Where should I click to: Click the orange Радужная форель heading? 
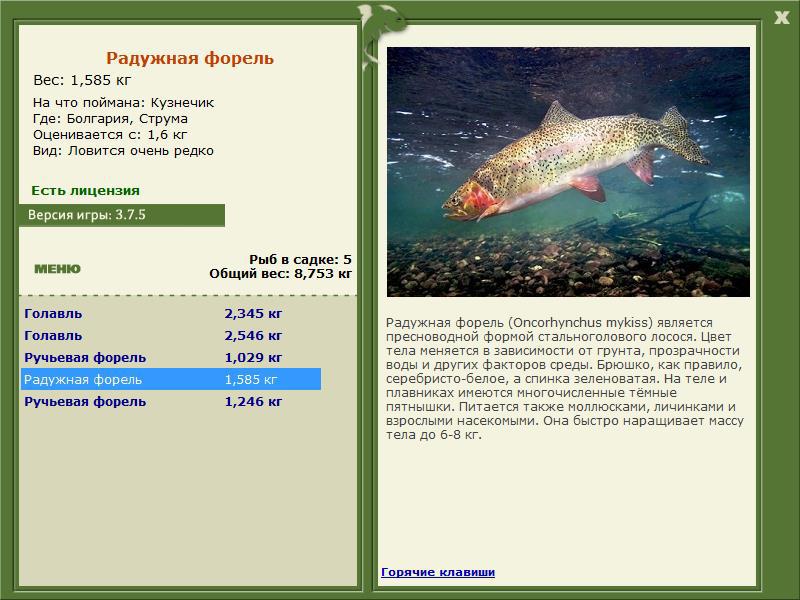(190, 58)
